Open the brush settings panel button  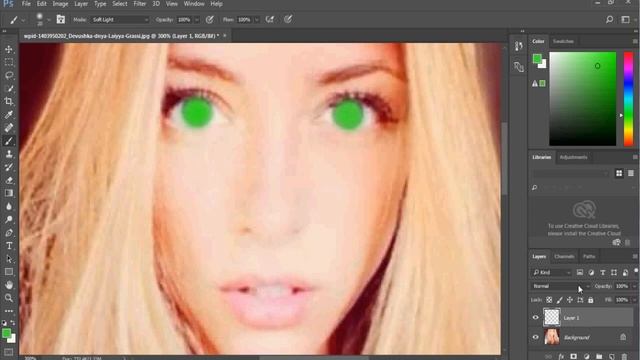coord(61,19)
